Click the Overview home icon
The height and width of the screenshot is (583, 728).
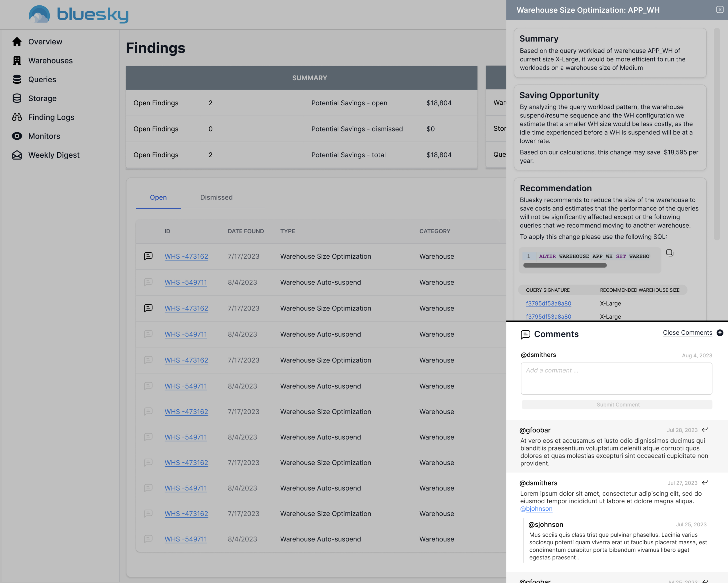tap(17, 42)
